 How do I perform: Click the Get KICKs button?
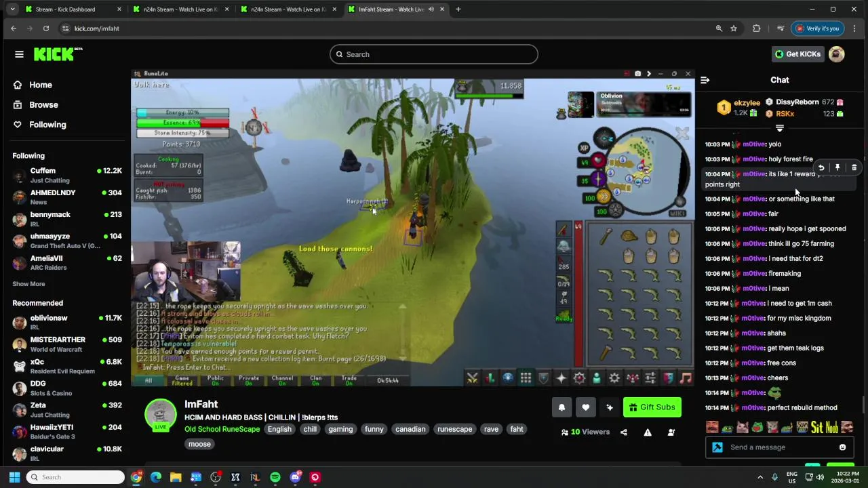click(797, 54)
